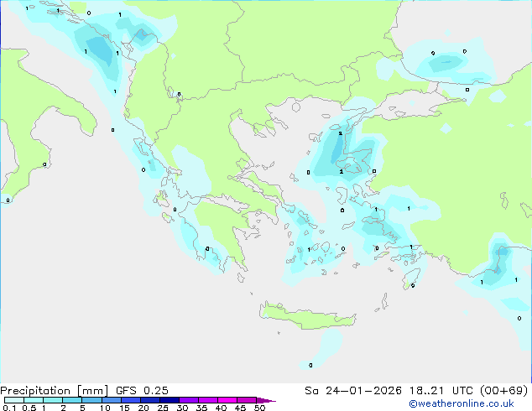Click the Peloponnese peninsula on the map
532x411 pixels.
(219, 234)
